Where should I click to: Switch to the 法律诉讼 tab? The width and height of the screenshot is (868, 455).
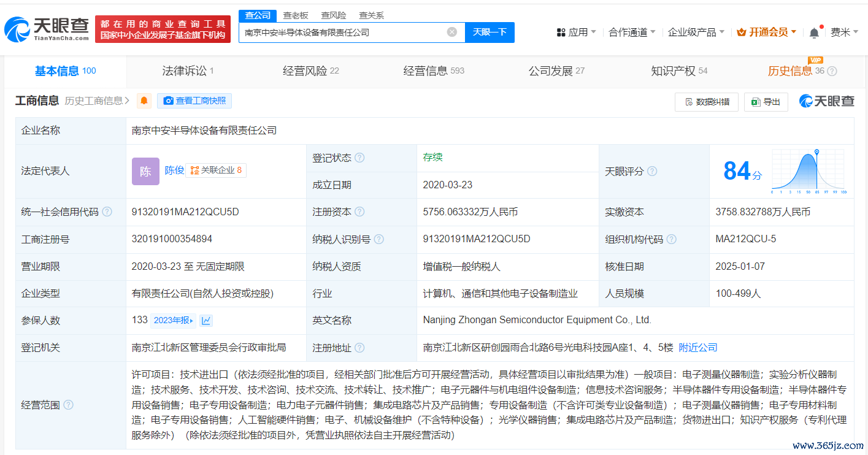(x=188, y=71)
